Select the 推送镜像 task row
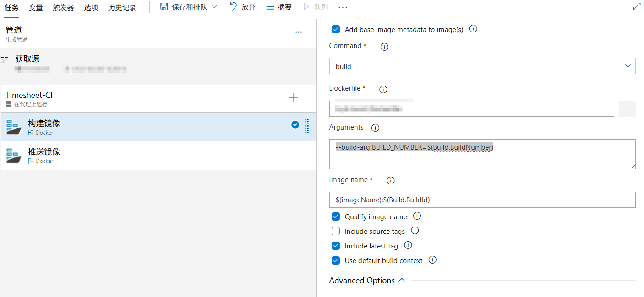Viewport: 644px width, 297px height. coord(158,156)
